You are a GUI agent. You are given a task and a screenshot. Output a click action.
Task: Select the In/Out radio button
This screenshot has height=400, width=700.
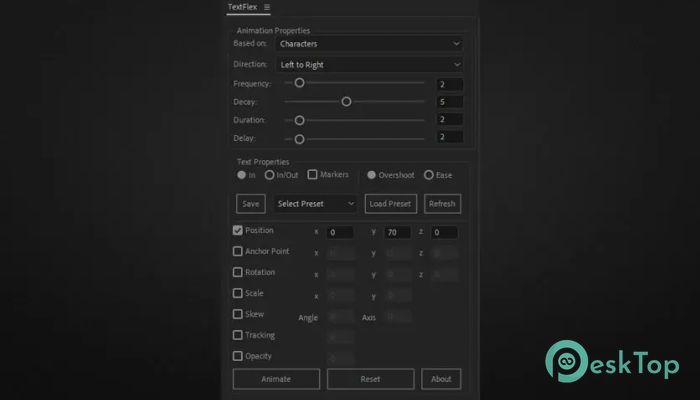point(269,175)
